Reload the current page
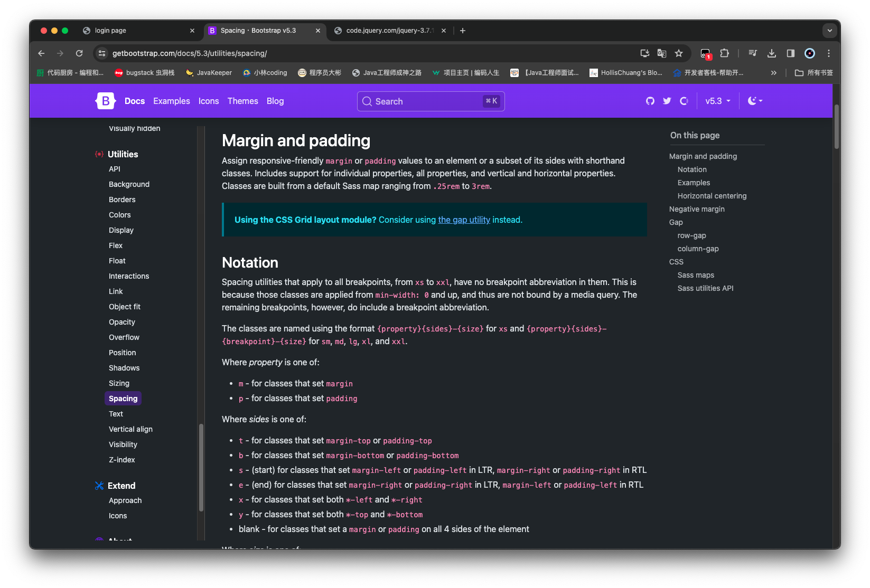 tap(79, 53)
